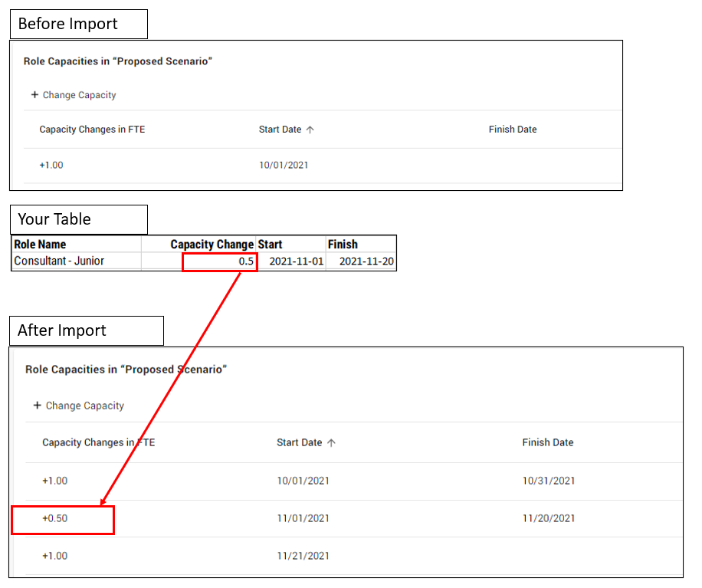Click Change Capacity text in the Before Import panel
Image resolution: width=702 pixels, height=588 pixels.
click(x=79, y=95)
